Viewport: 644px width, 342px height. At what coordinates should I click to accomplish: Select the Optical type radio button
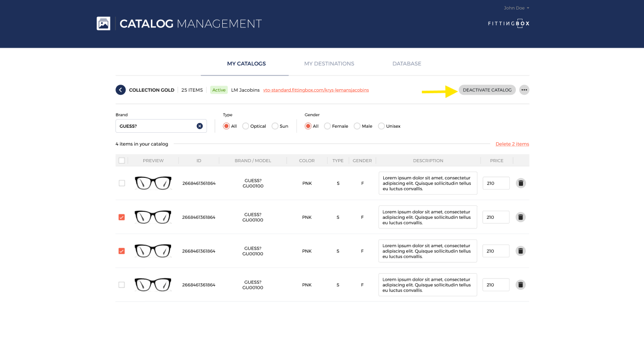(246, 126)
